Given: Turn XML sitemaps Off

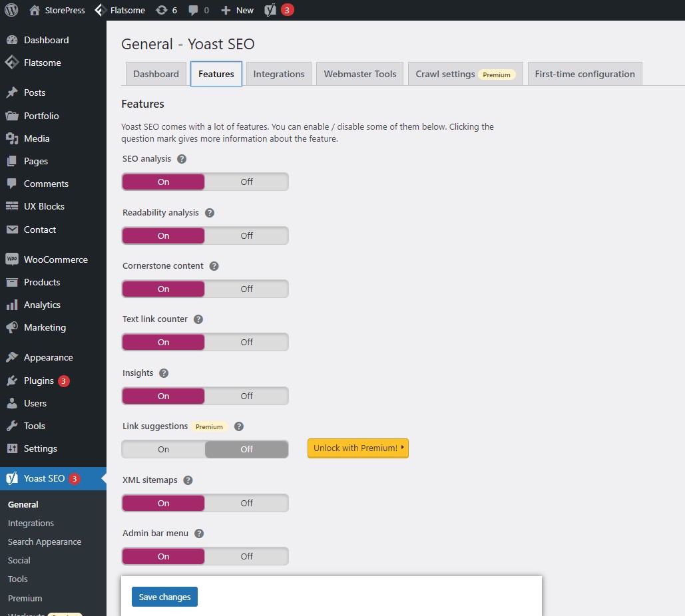Looking at the screenshot, I should coord(246,503).
